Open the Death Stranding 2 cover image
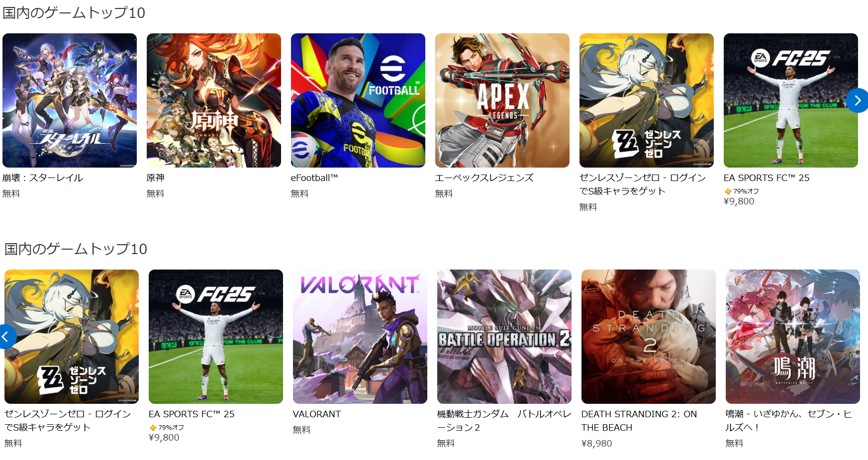This screenshot has width=868, height=460. (649, 337)
